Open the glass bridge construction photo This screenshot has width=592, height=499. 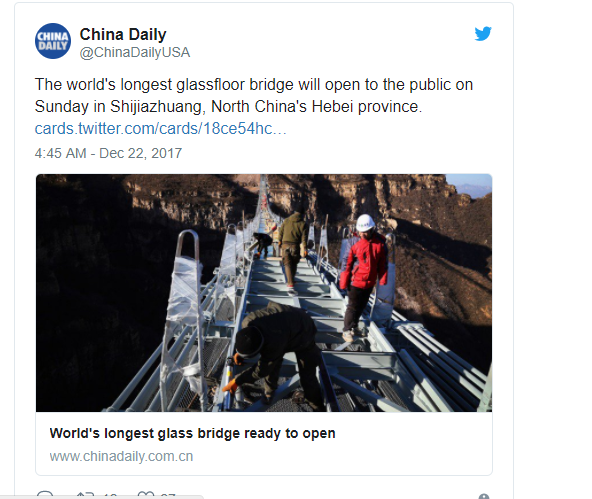264,293
